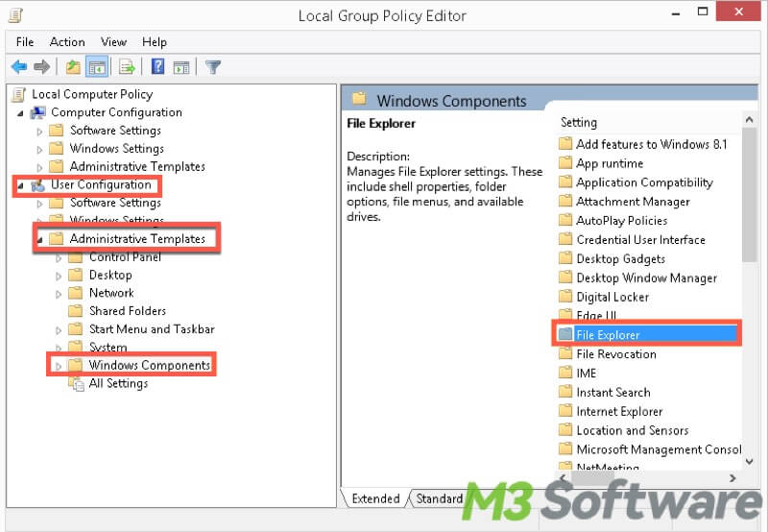Open Help via the blue question-mark icon

pyautogui.click(x=157, y=66)
